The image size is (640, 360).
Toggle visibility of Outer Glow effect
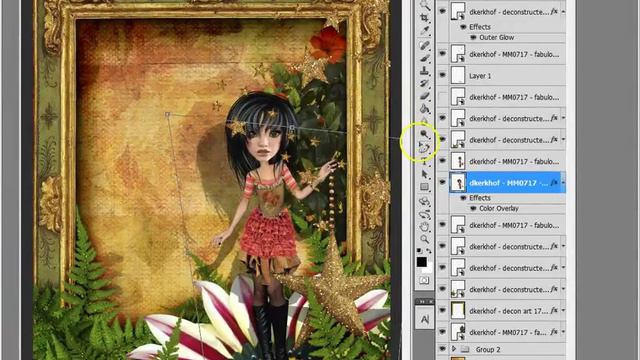(x=473, y=38)
